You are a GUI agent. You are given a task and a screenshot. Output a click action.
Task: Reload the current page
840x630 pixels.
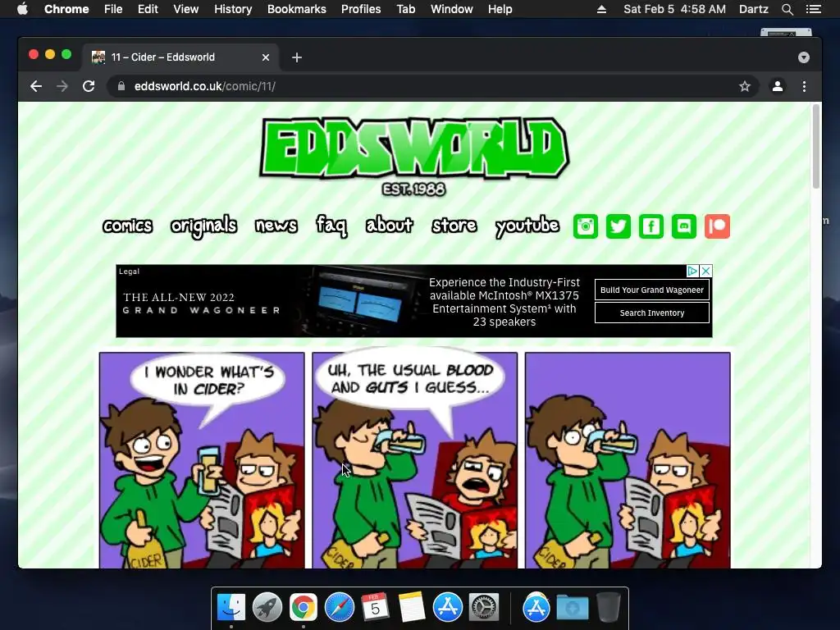(x=89, y=86)
